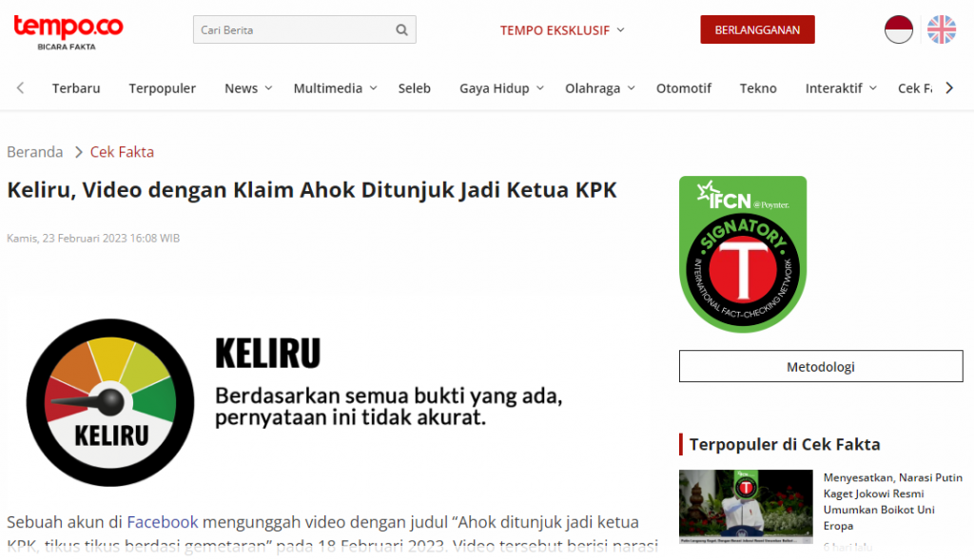Click the Keliru gauge meter image
Screen dimensions: 974x560
click(110, 402)
